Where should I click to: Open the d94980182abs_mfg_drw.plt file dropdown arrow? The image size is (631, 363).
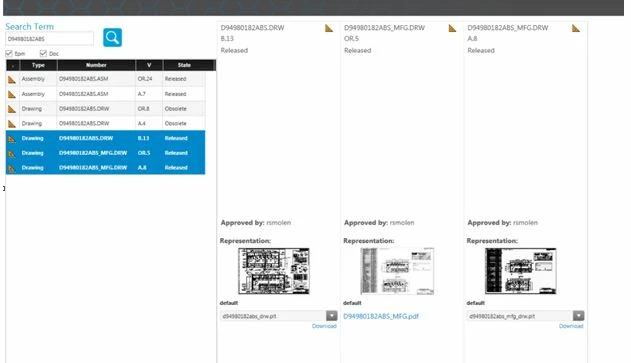[x=578, y=316]
